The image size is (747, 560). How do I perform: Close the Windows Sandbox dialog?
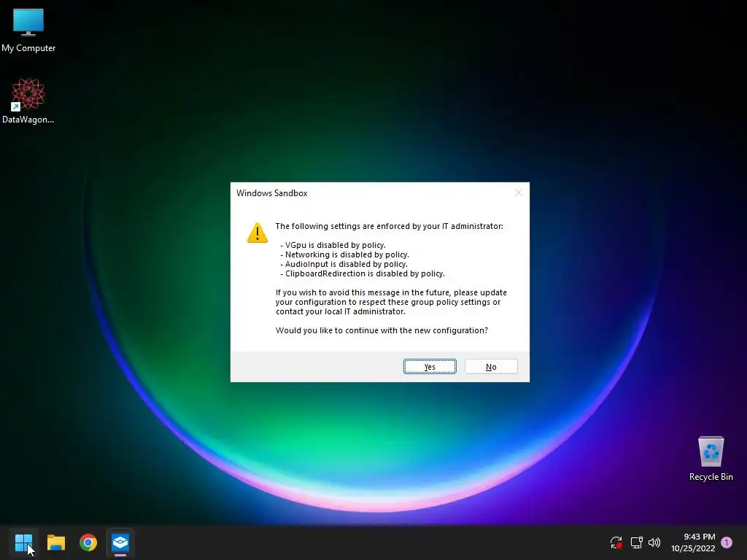tap(519, 192)
